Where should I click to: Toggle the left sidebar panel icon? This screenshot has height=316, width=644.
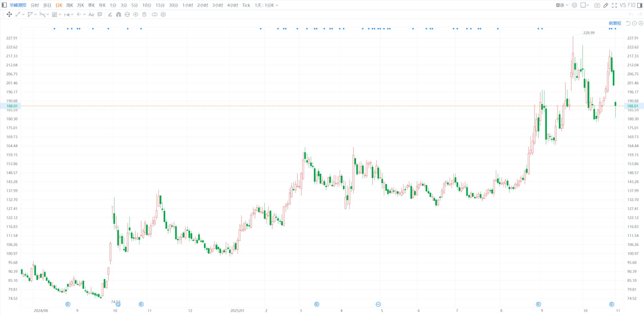pyautogui.click(x=4, y=5)
